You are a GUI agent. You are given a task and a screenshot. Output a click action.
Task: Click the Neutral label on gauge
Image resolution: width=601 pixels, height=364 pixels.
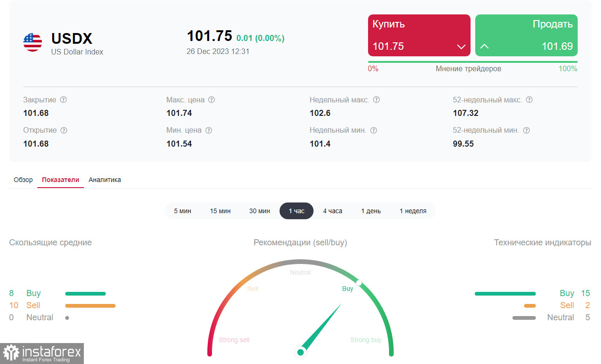(x=300, y=272)
